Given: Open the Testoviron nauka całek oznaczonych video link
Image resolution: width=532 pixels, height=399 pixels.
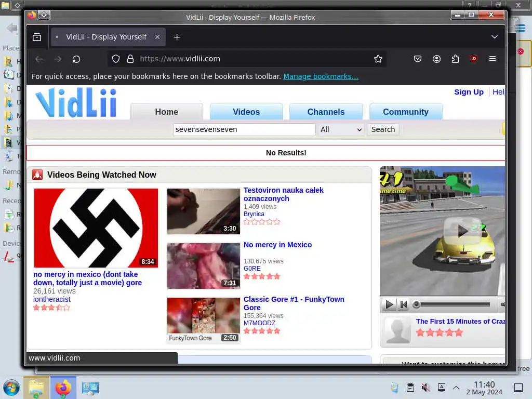Looking at the screenshot, I should [x=283, y=194].
